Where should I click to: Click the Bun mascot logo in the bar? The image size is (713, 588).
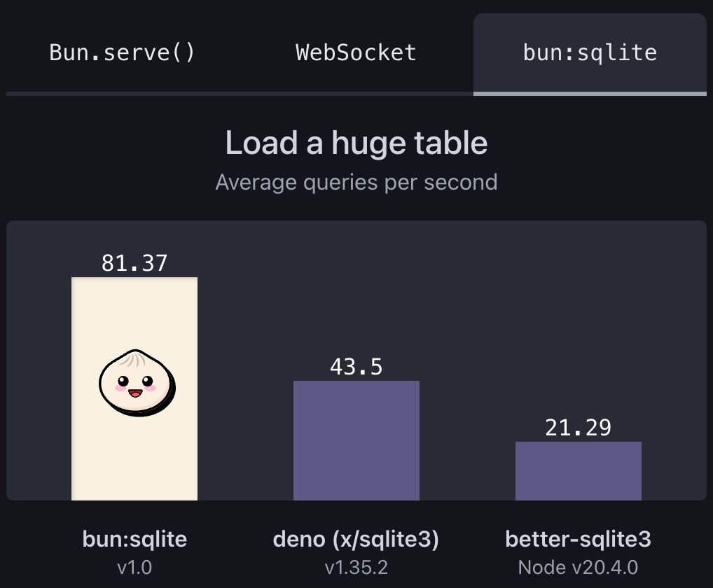click(137, 382)
